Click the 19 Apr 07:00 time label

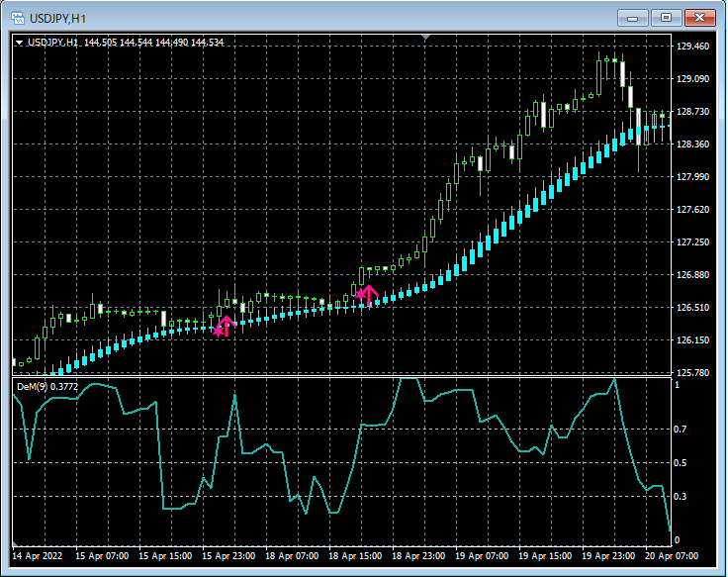pyautogui.click(x=482, y=555)
